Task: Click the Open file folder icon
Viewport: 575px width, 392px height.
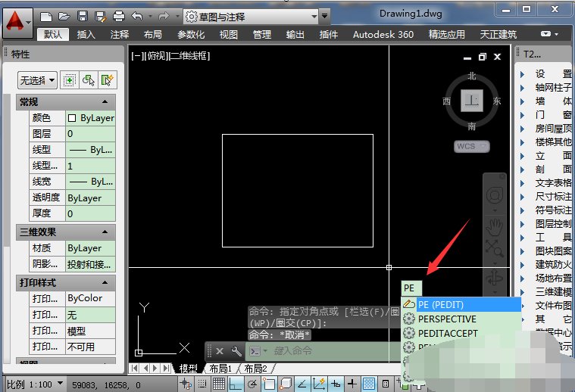Action: pyautogui.click(x=64, y=16)
